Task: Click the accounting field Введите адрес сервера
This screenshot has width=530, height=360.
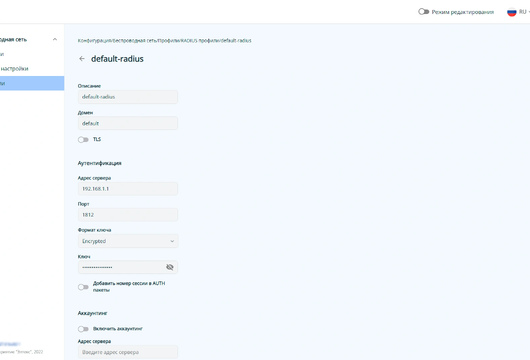Action: pos(128,352)
